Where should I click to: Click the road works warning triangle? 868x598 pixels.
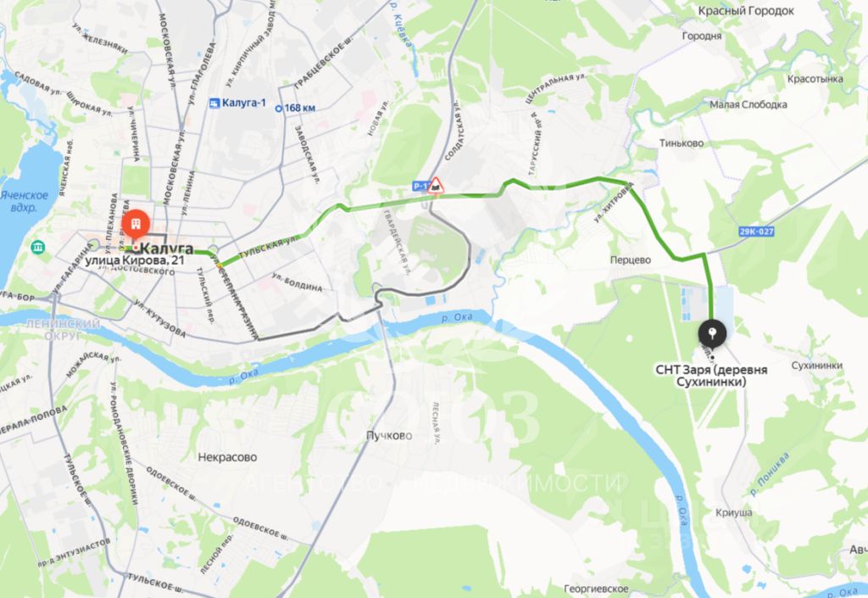coord(437,186)
